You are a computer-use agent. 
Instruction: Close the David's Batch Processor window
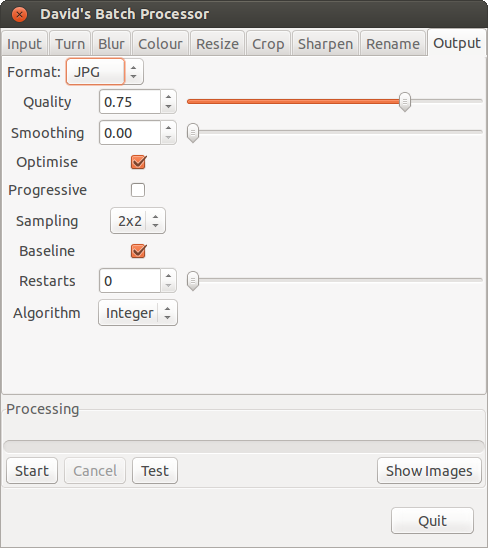19,14
